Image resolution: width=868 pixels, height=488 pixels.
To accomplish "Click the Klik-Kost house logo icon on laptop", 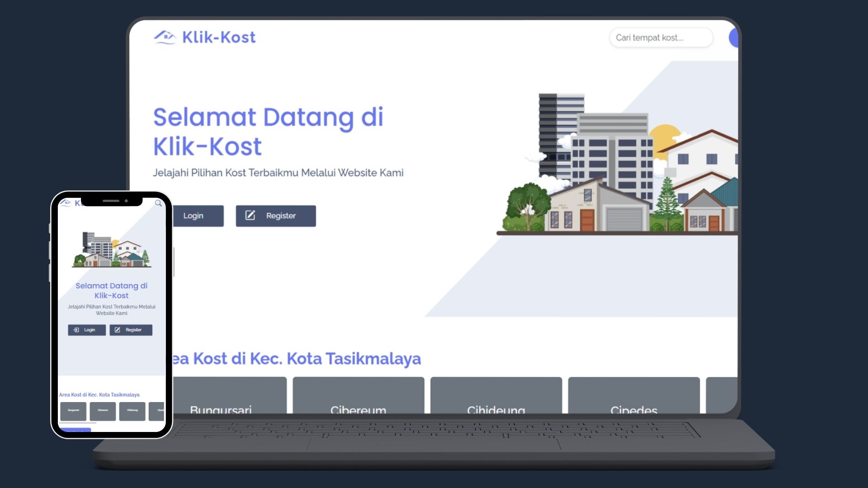I will 165,37.
